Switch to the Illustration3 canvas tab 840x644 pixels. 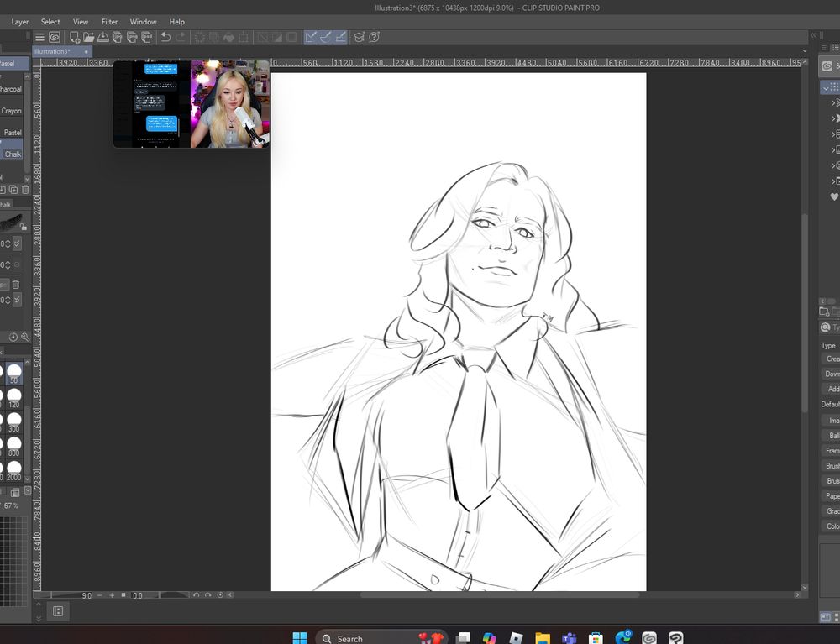click(x=52, y=51)
